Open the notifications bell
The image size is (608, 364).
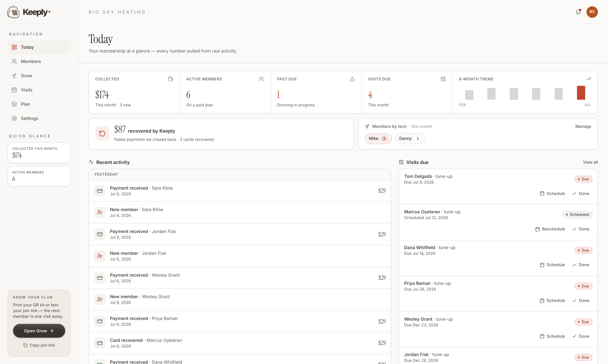tap(578, 12)
